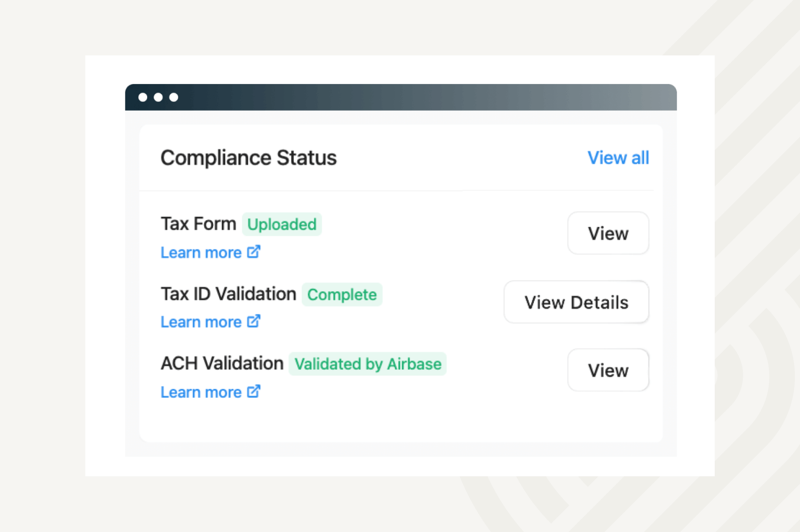The width and height of the screenshot is (800, 532).
Task: Click the ACH Validation label
Action: tap(222, 364)
